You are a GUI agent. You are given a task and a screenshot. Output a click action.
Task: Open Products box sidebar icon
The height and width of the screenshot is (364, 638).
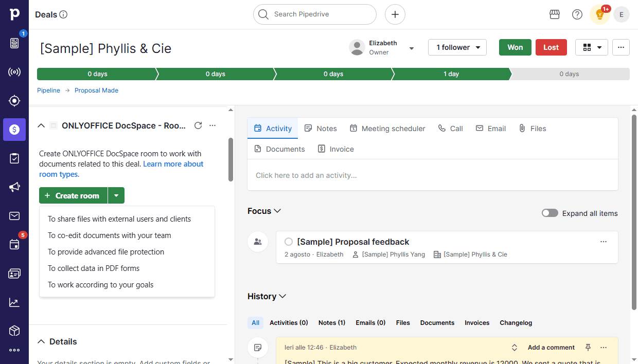point(14,331)
